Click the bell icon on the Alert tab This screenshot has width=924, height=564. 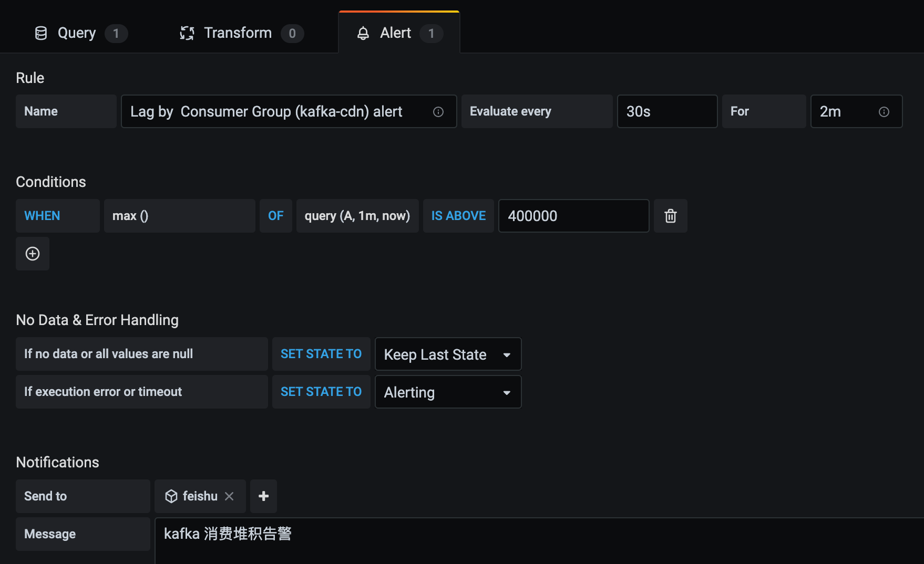363,33
